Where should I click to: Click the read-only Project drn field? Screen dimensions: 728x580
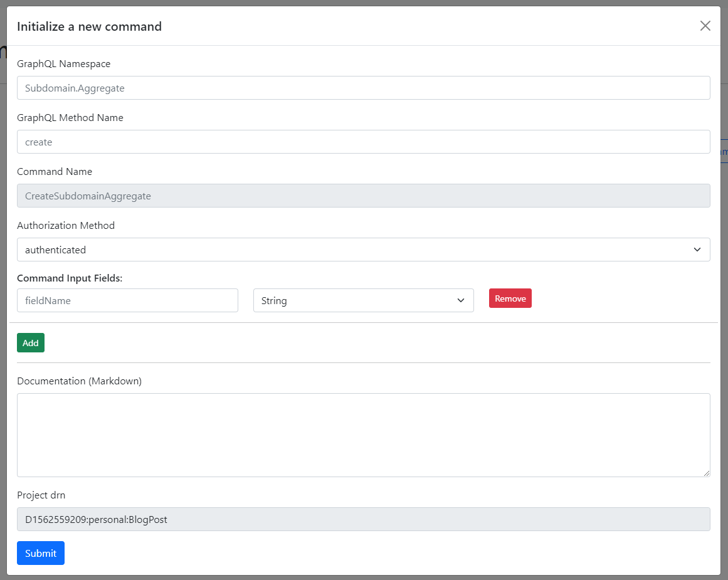(x=364, y=519)
